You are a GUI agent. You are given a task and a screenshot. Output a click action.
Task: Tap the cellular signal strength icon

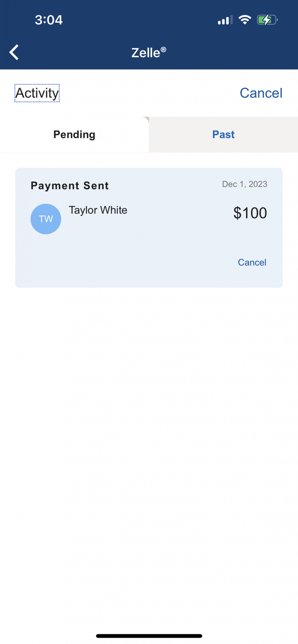225,20
